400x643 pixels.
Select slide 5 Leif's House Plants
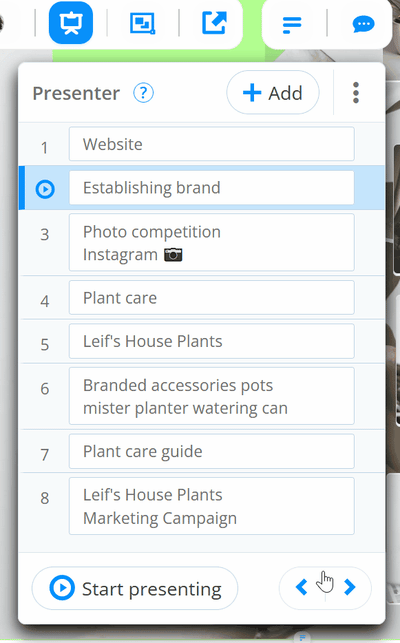pos(212,341)
